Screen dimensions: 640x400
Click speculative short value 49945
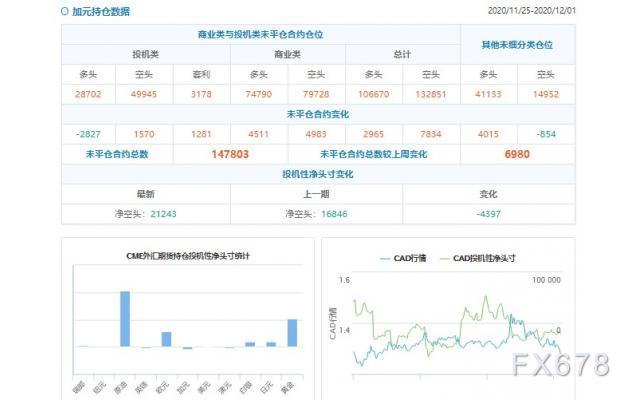[x=144, y=94]
